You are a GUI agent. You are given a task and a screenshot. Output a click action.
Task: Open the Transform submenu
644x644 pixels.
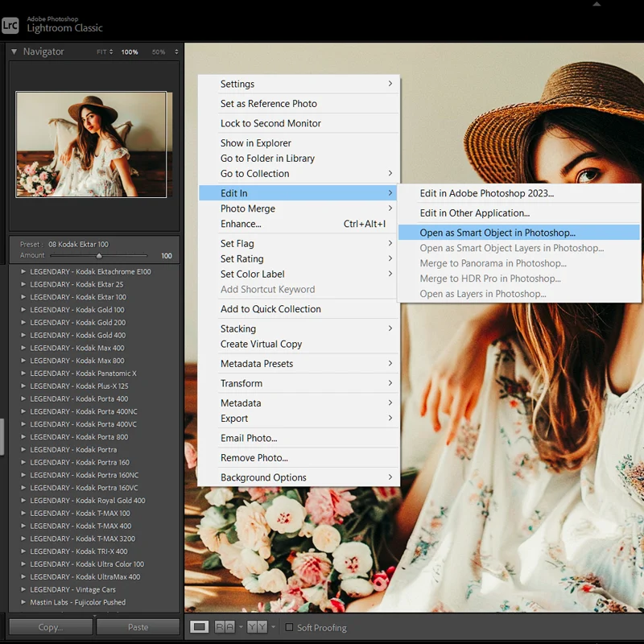299,383
